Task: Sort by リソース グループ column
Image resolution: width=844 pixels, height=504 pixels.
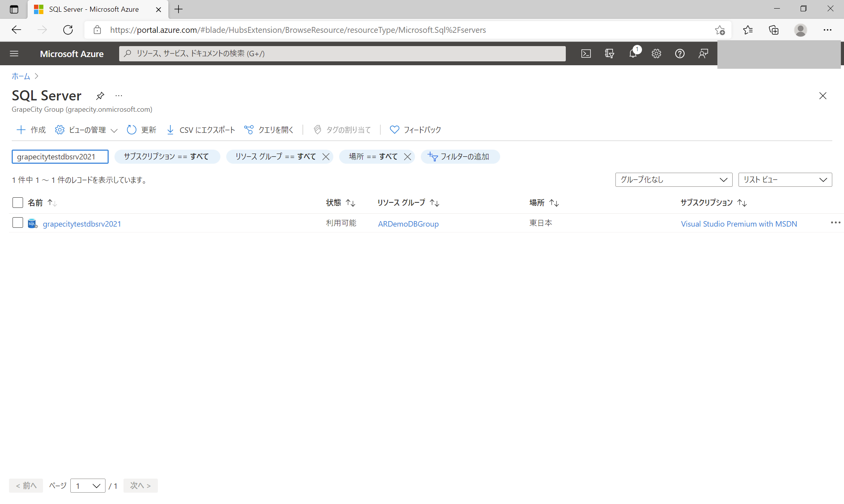Action: pyautogui.click(x=408, y=203)
